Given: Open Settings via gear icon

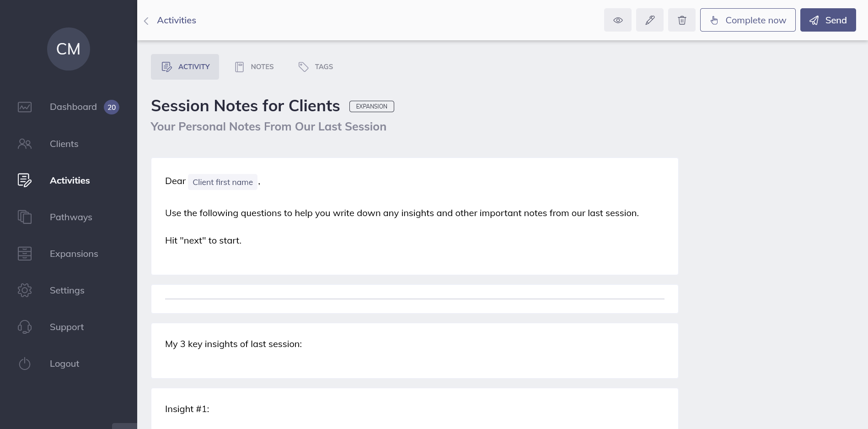Looking at the screenshot, I should coord(25,290).
